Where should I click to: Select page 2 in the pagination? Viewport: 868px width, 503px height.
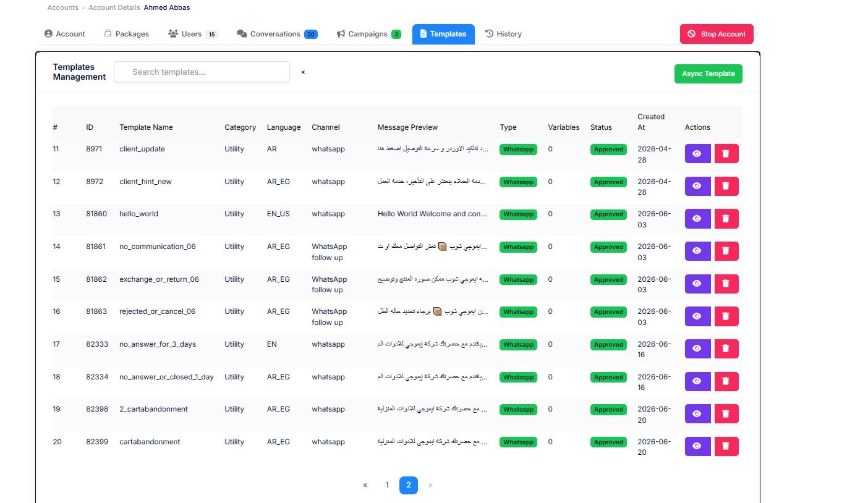[409, 485]
